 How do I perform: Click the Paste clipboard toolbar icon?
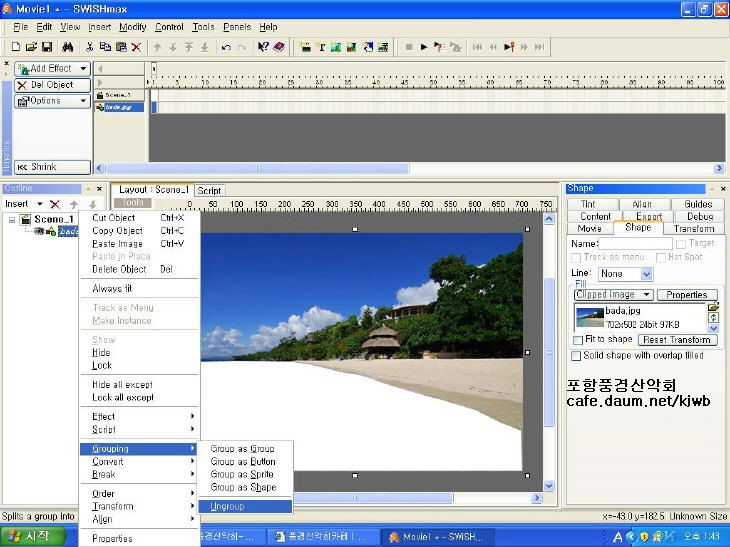[x=121, y=47]
